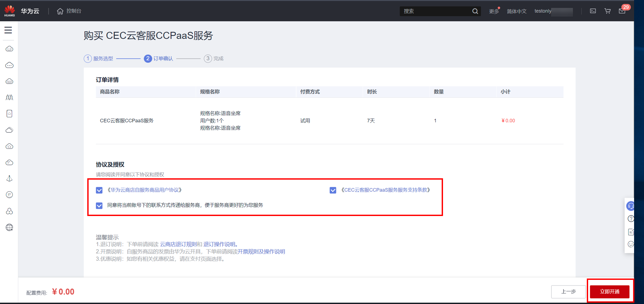The height and width of the screenshot is (304, 644).
Task: Toggle CEC云客服CCPaaS服务支持条款 checkbox
Action: coord(333,190)
